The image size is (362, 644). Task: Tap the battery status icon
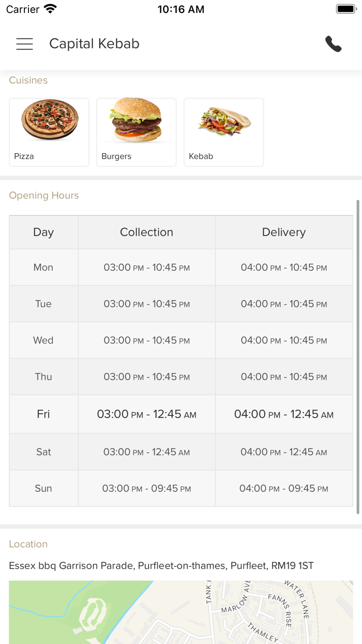[345, 9]
